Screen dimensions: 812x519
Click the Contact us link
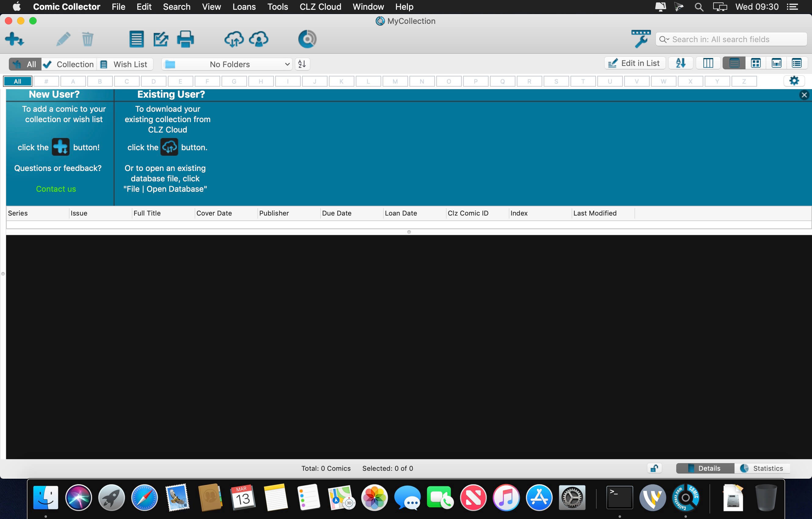coord(56,189)
